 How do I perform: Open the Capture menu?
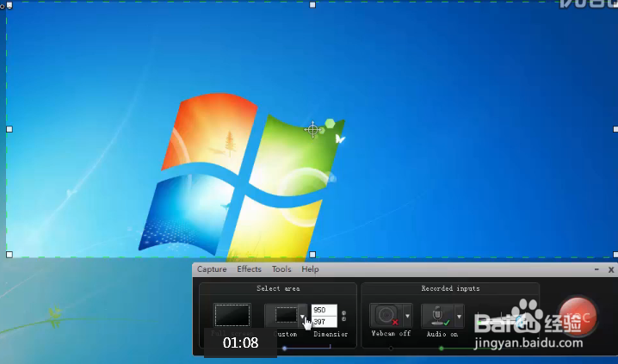coord(212,269)
